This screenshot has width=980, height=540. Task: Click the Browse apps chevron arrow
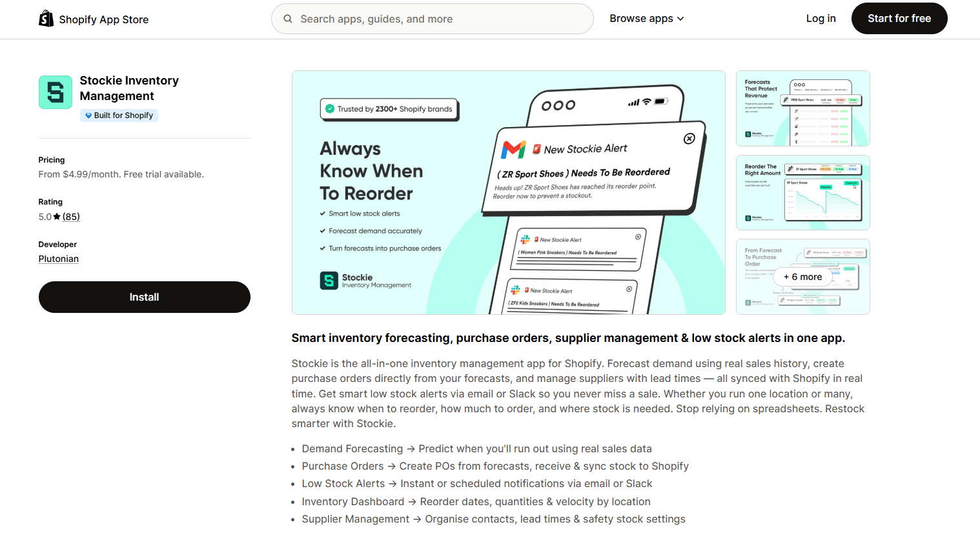click(680, 19)
